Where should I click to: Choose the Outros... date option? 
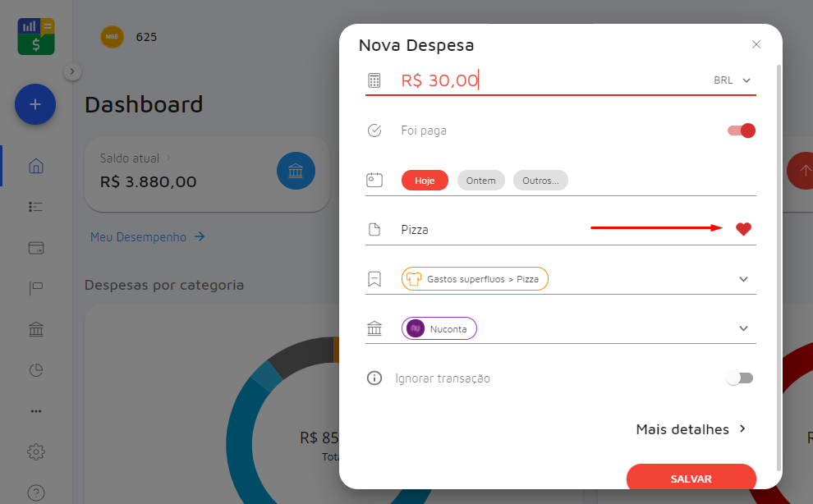(540, 181)
